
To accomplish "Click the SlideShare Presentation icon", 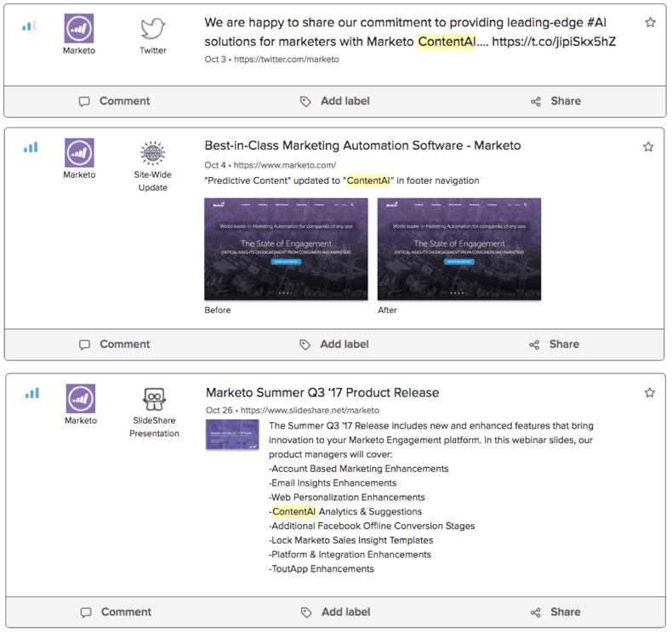I will [154, 399].
